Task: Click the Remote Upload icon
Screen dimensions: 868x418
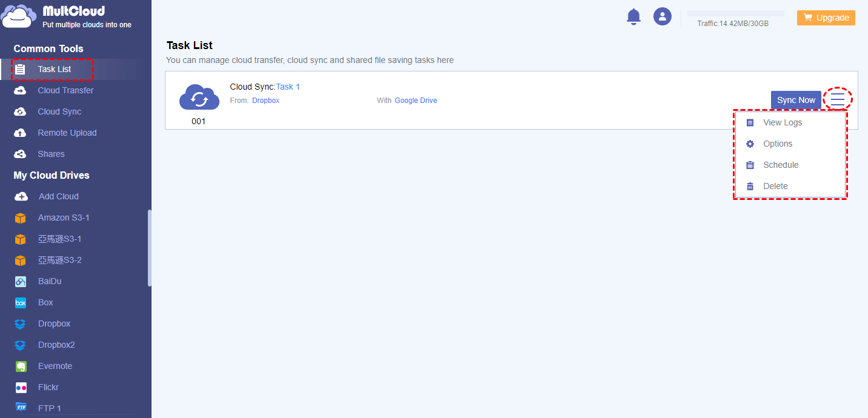Action: tap(20, 133)
